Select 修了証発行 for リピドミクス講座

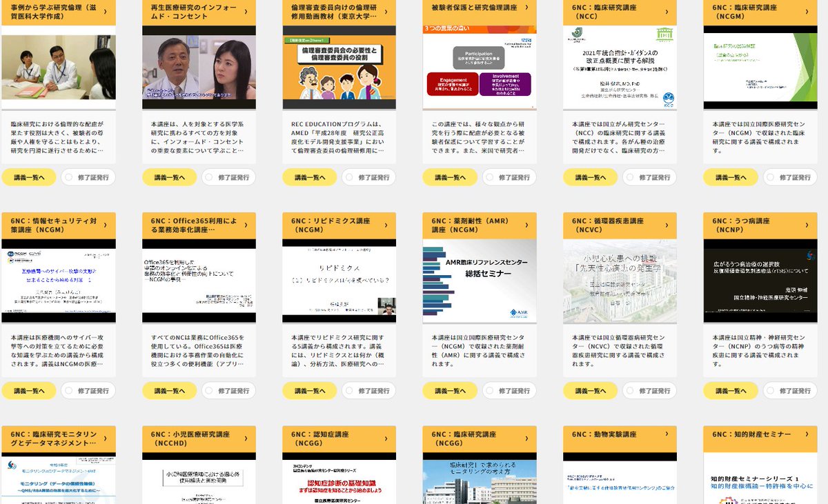click(368, 391)
